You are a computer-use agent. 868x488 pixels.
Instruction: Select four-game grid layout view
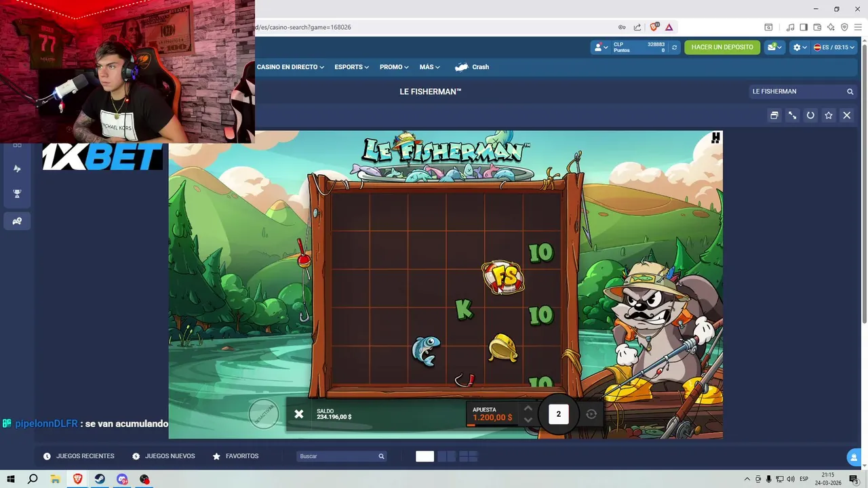[469, 456]
